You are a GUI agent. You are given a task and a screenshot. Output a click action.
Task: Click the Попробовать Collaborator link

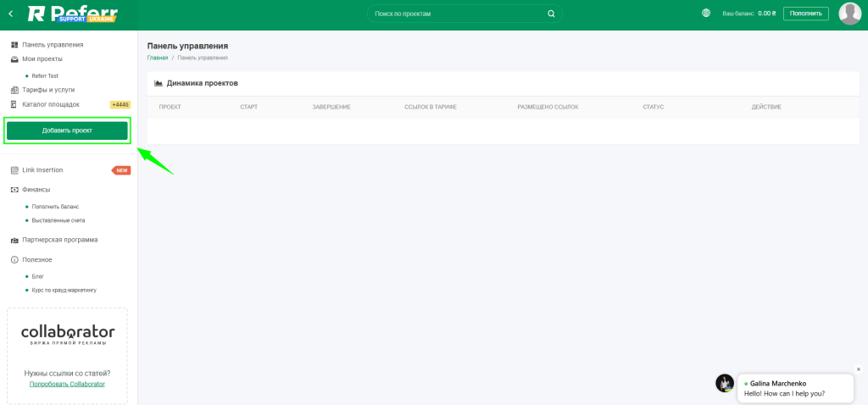pos(67,384)
